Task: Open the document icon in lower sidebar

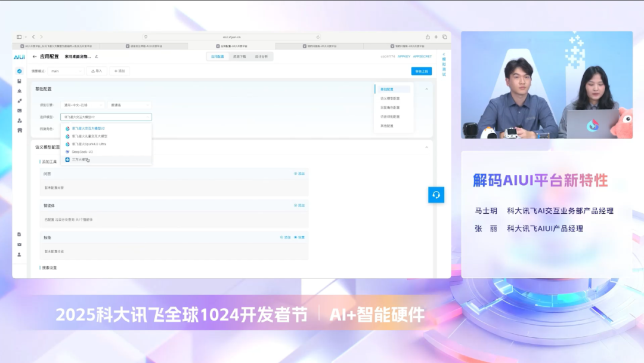Action: [x=19, y=234]
